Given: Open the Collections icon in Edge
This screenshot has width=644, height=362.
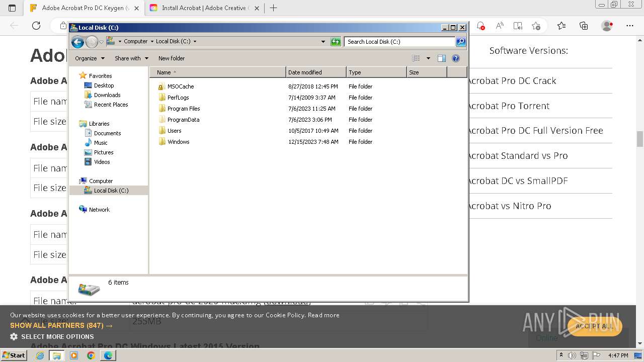Looking at the screenshot, I should pos(584,26).
